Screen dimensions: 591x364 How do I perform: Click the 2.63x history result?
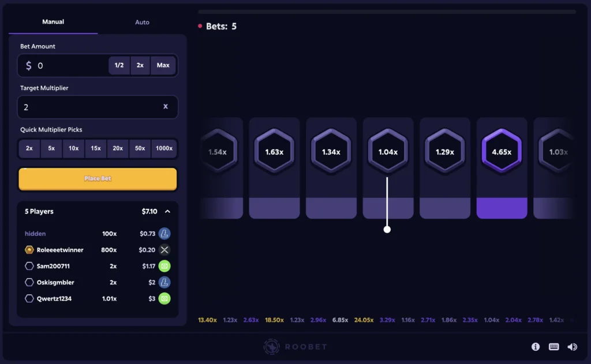tap(250, 320)
